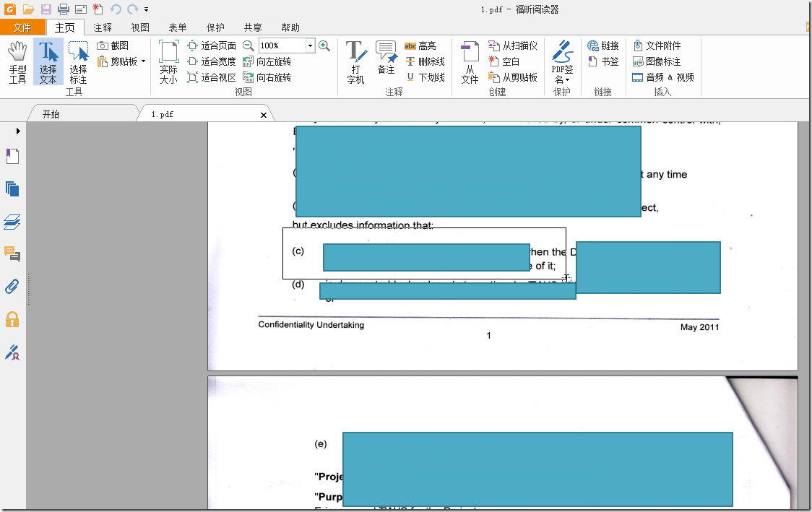Click inside the zoom percentage field
812x512 pixels.
point(282,45)
